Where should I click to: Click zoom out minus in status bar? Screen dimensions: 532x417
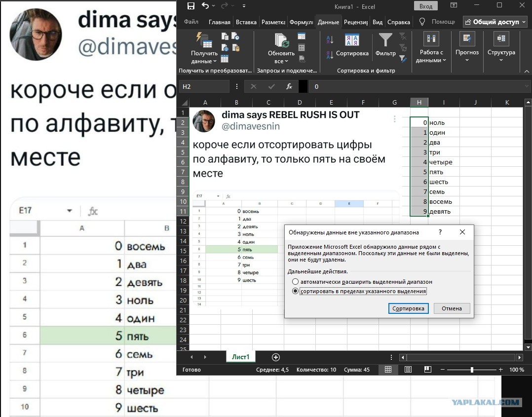(442, 370)
